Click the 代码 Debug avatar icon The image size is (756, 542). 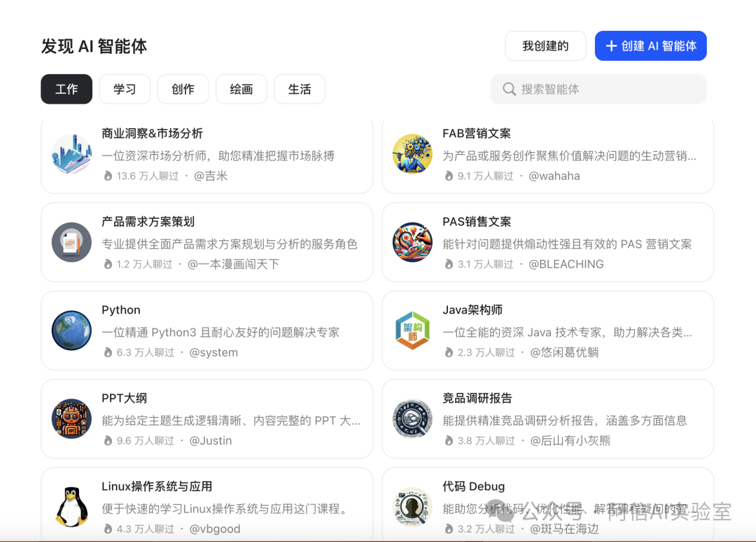click(x=412, y=507)
